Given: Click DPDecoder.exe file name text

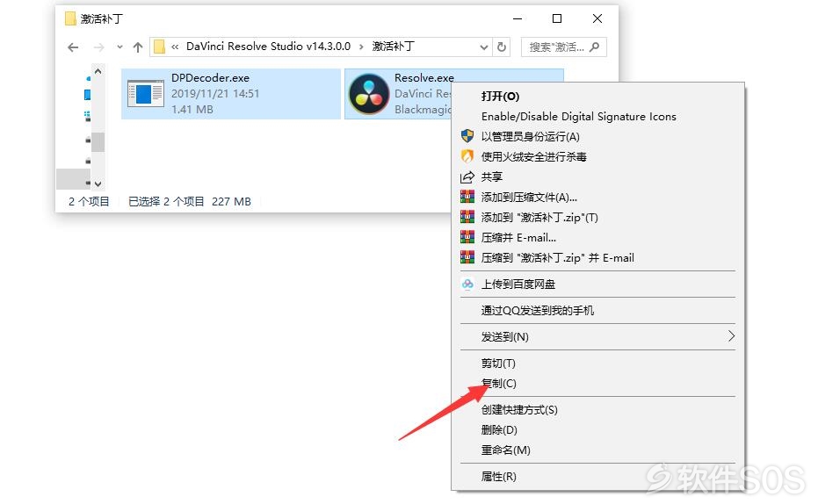Looking at the screenshot, I should (210, 77).
